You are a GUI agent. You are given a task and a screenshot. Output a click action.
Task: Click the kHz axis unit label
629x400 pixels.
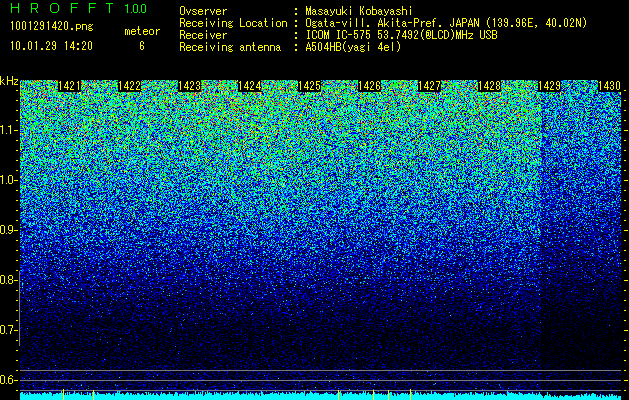9,81
